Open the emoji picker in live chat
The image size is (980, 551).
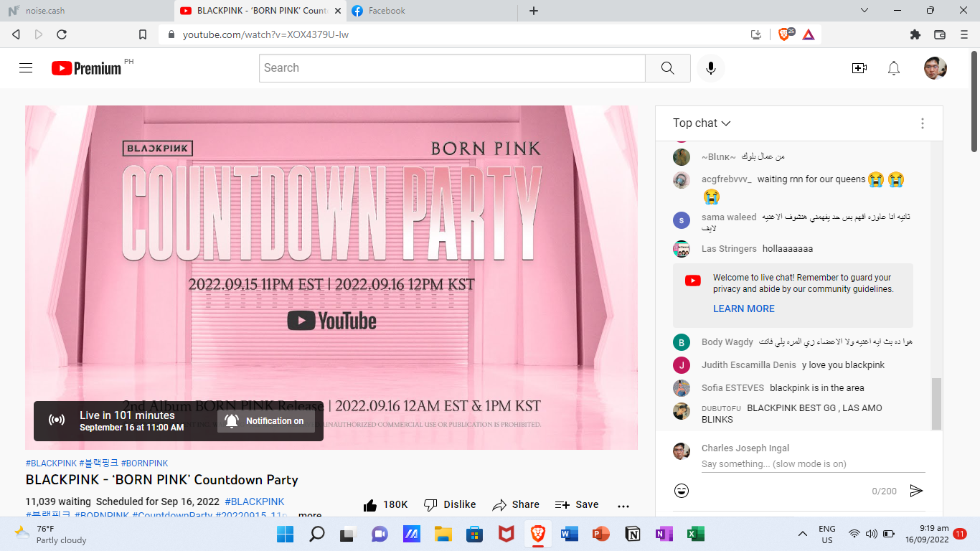682,491
